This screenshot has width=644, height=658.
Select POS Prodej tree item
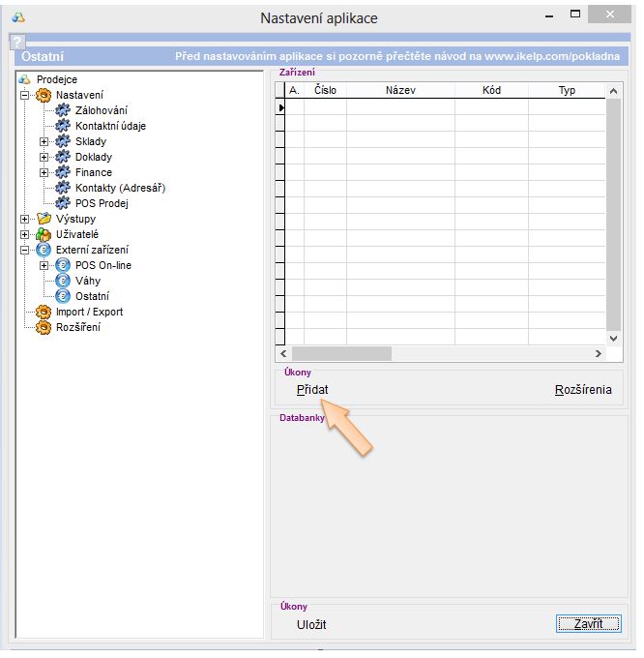(102, 203)
